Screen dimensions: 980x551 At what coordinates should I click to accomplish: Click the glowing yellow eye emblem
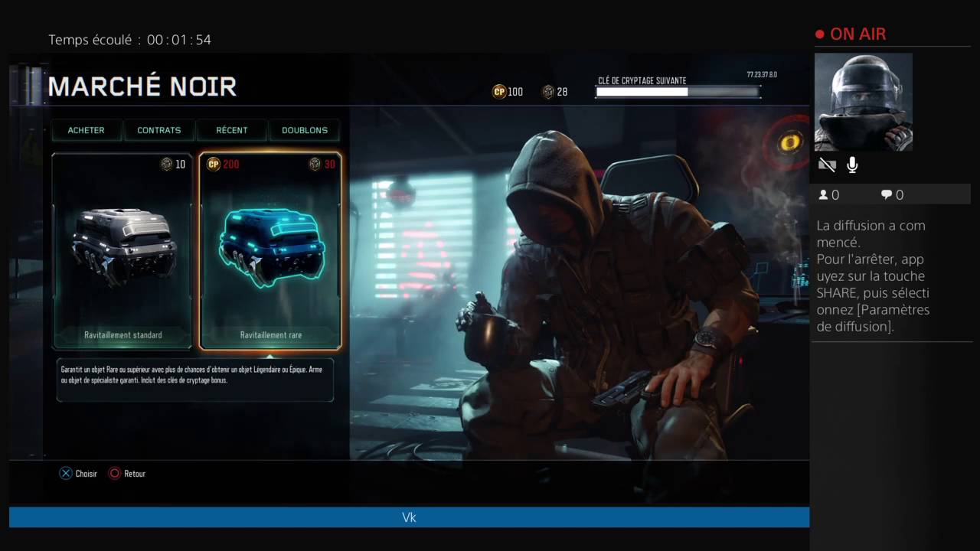tap(790, 142)
